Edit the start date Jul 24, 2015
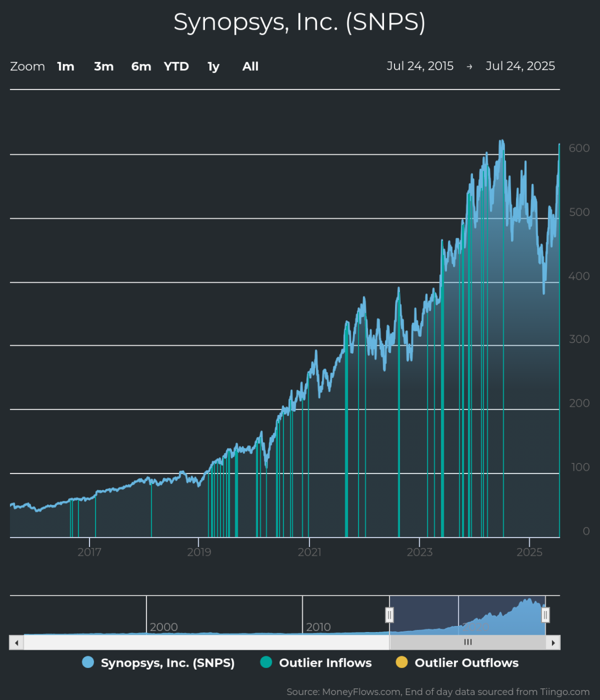The width and height of the screenshot is (600, 700). 420,66
